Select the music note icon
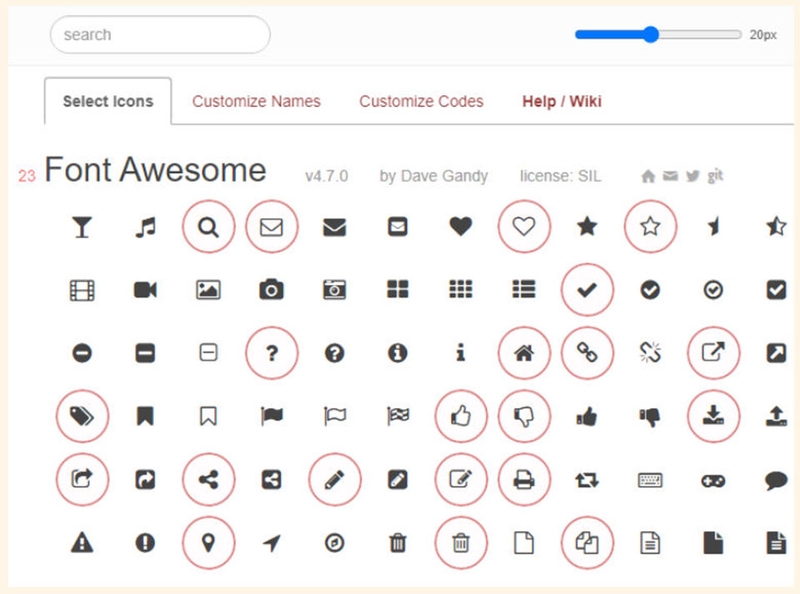The height and width of the screenshot is (594, 800). [x=145, y=227]
